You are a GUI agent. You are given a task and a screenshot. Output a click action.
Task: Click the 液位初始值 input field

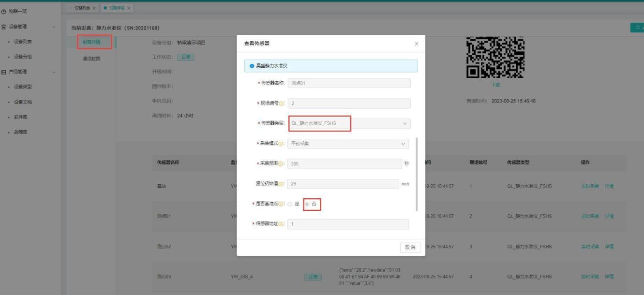[344, 184]
